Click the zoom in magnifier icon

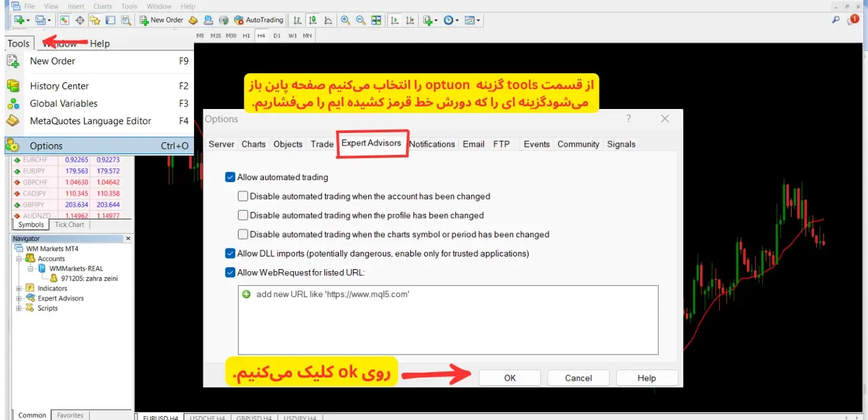pyautogui.click(x=346, y=20)
